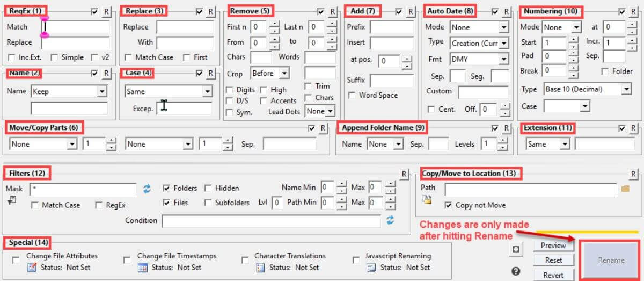Viewport: 644px width, 281px height.
Task: Click the R reset button for RegEx
Action: pos(106,11)
